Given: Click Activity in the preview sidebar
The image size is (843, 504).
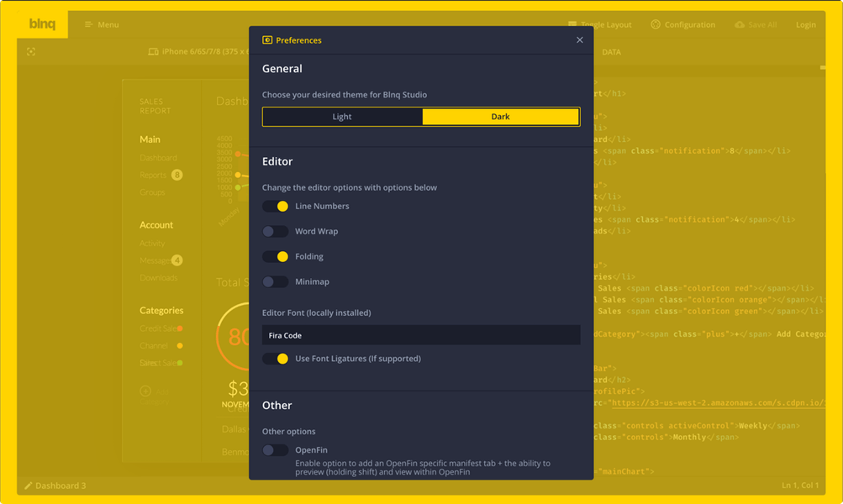Looking at the screenshot, I should click(x=152, y=244).
